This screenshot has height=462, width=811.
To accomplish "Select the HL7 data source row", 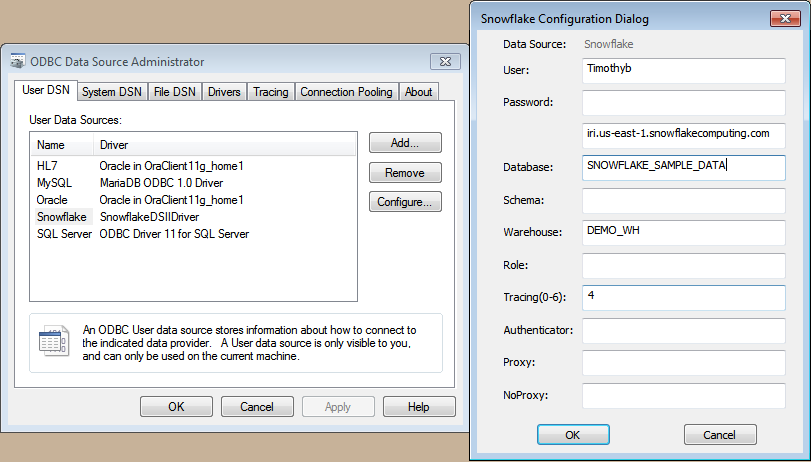I will click(193, 166).
